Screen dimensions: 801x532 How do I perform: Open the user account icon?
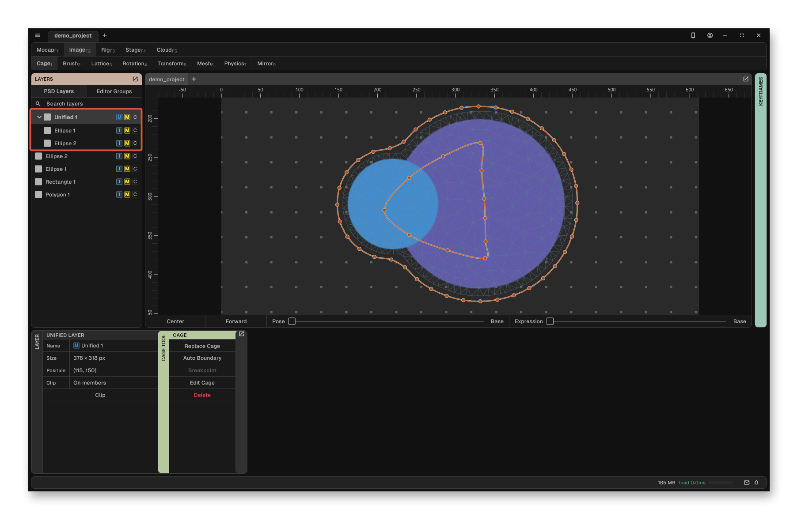tap(710, 35)
